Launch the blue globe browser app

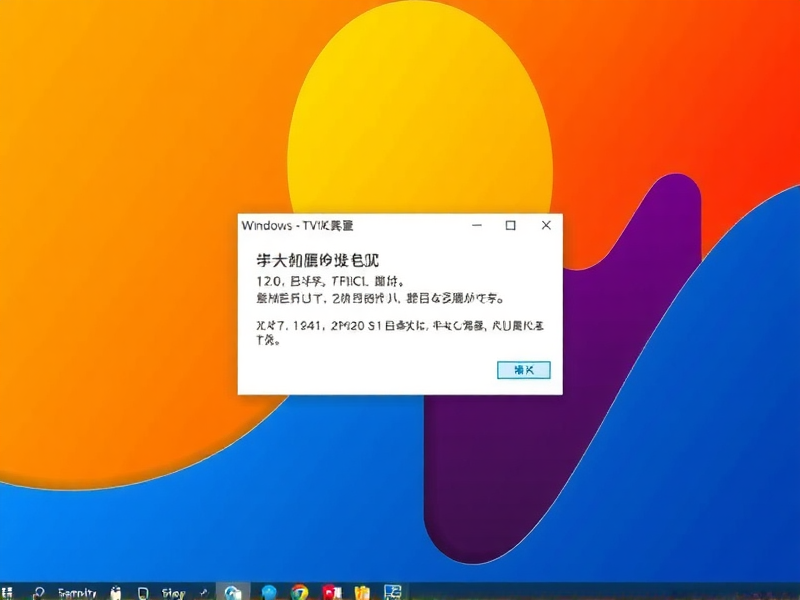click(x=268, y=590)
